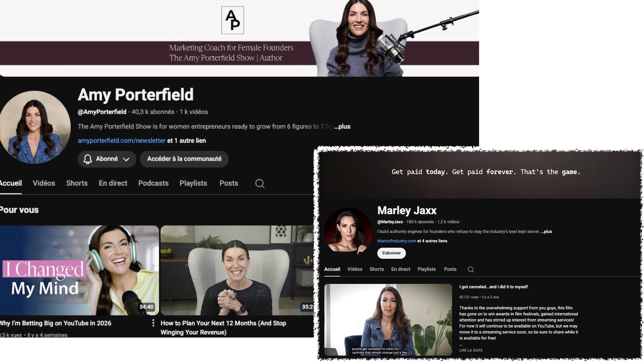Screen dimensions: 644x362
Task: Play the 'I got canceled' featured video
Action: pos(388,319)
